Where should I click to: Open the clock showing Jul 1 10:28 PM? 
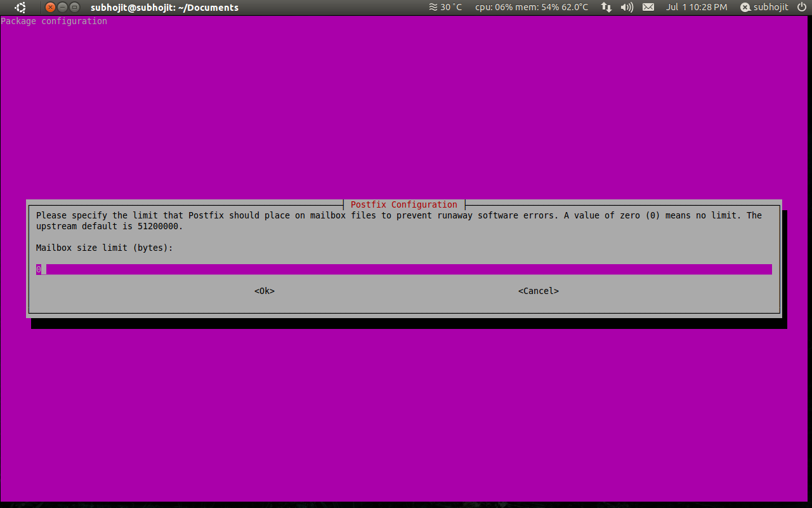pos(697,8)
